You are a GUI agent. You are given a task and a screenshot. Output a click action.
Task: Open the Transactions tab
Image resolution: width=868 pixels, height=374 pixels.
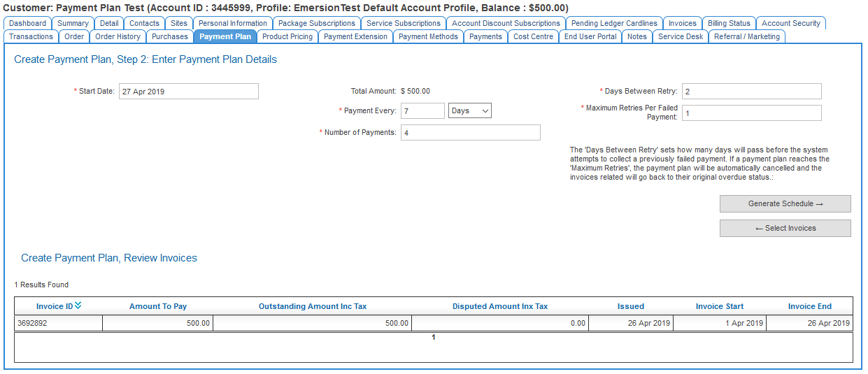pos(31,36)
